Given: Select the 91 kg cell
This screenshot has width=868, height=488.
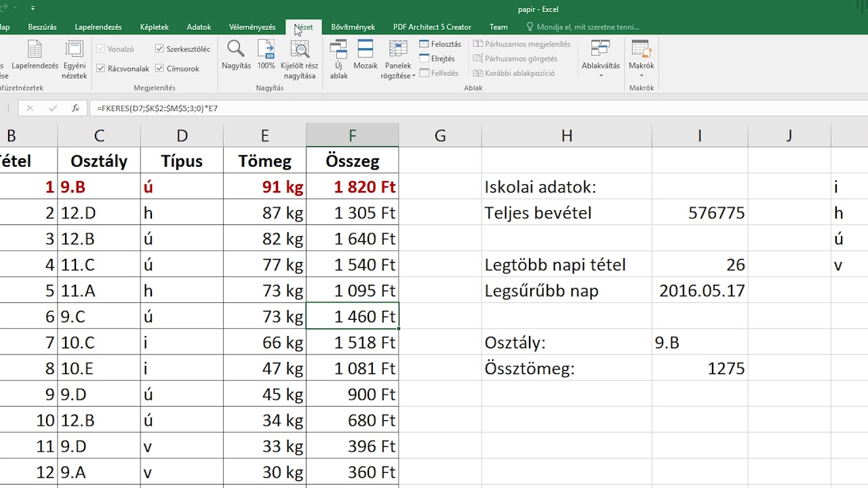Looking at the screenshot, I should pyautogui.click(x=264, y=186).
